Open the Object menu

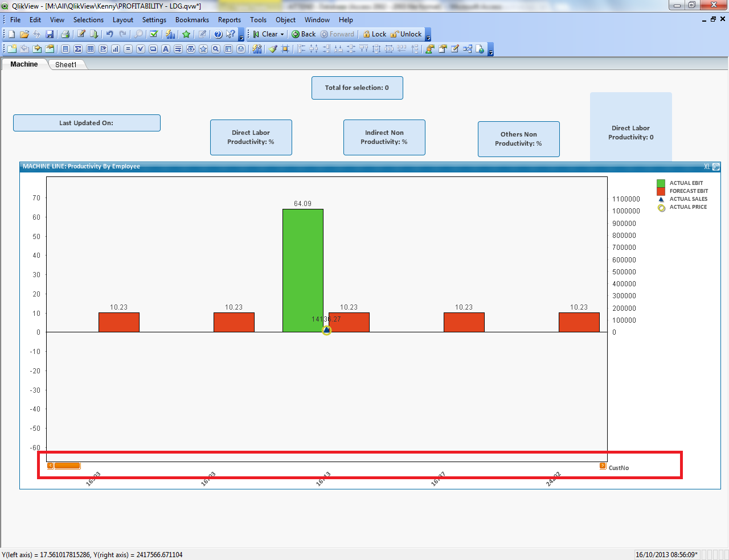tap(285, 19)
